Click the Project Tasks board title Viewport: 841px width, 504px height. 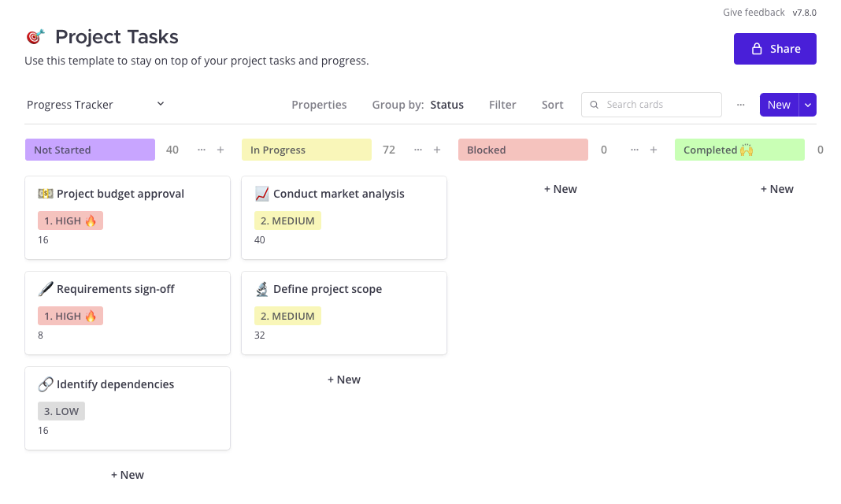[117, 36]
